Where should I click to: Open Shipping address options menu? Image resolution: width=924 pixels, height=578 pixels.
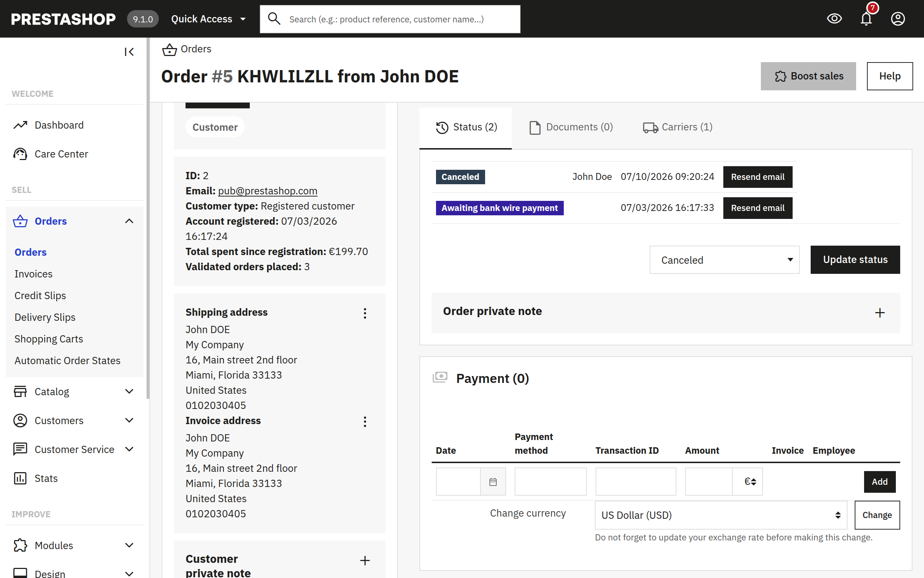365,314
